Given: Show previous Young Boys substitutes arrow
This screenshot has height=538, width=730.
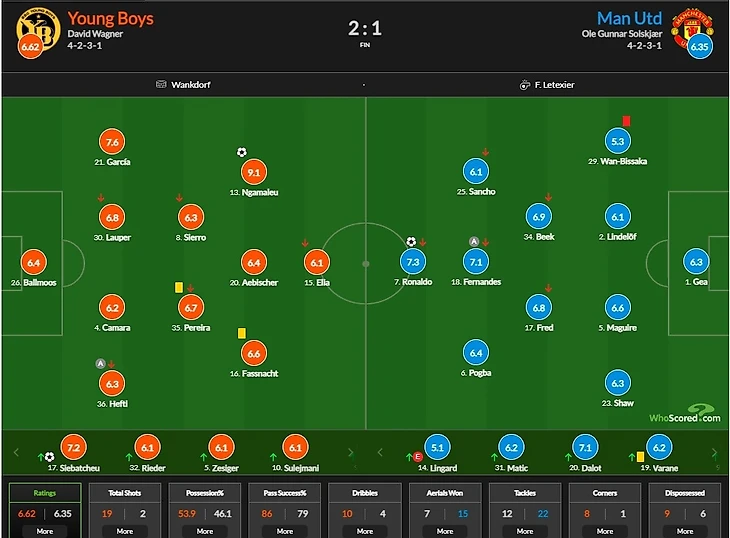Looking at the screenshot, I should click(x=16, y=452).
